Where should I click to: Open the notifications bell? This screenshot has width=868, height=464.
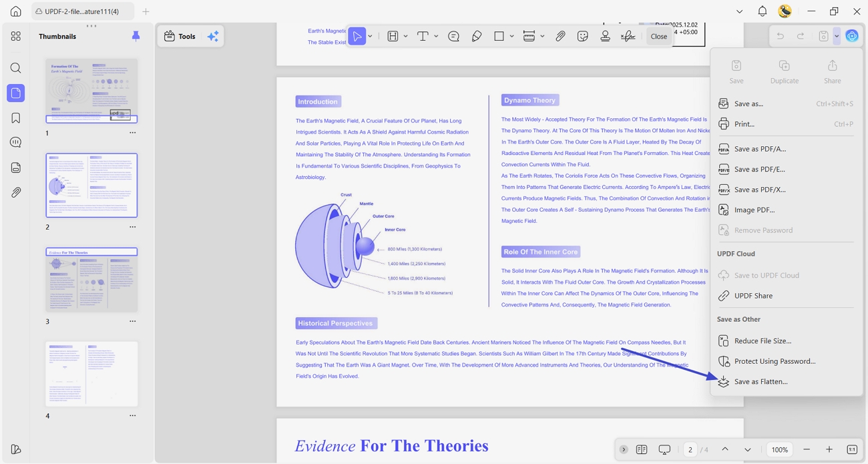pyautogui.click(x=762, y=11)
